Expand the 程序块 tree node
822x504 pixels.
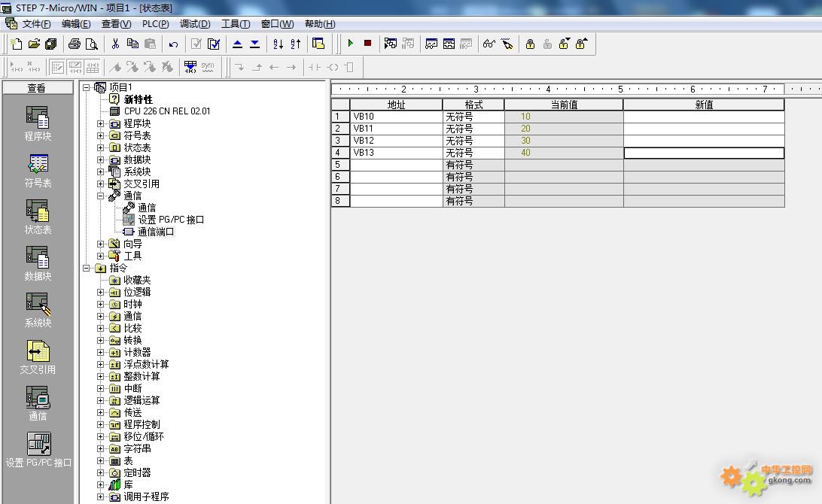tap(101, 123)
